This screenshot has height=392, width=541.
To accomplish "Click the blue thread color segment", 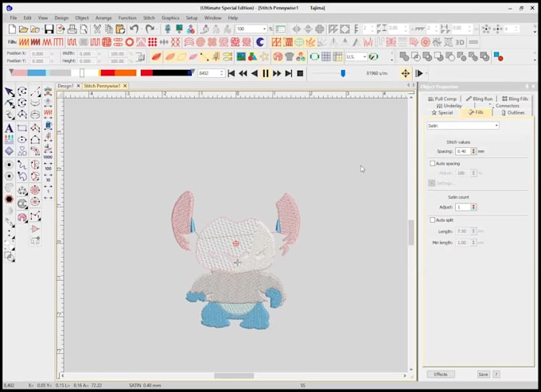I will pos(37,72).
